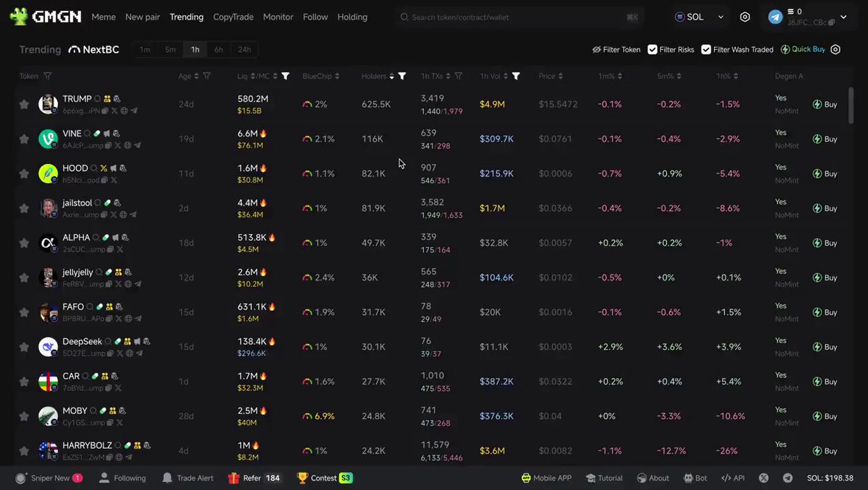Open the hexagon settings icon in the header

745,17
